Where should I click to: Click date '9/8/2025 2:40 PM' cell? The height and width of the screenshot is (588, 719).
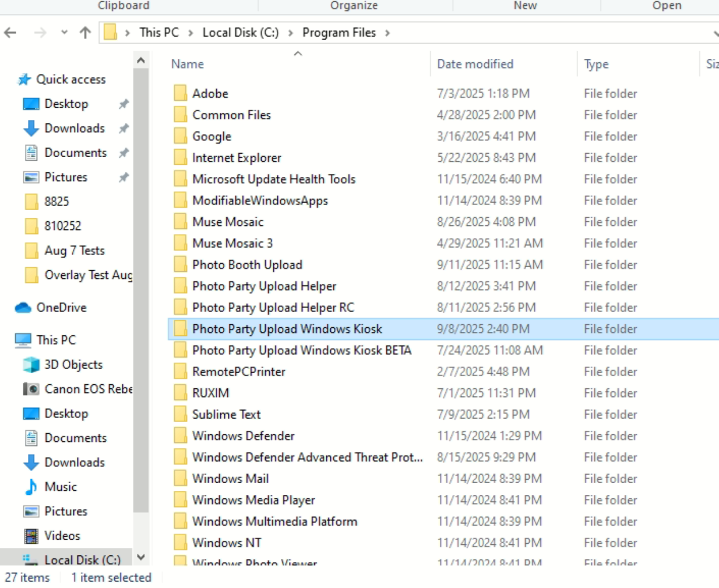(483, 329)
